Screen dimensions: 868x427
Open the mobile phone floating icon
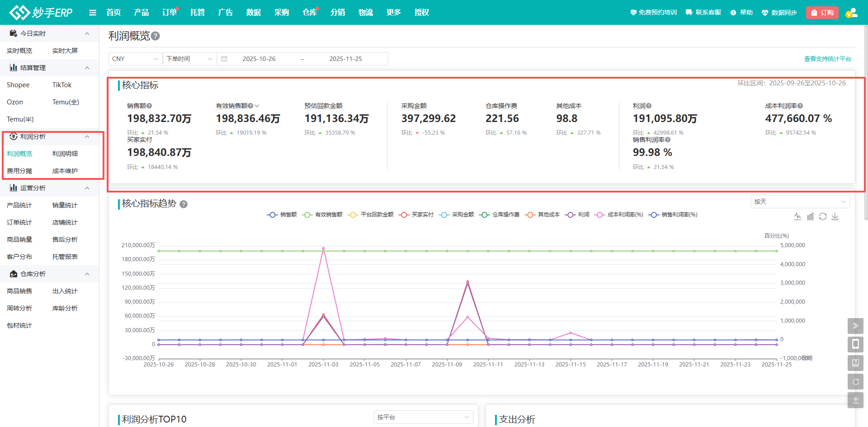pyautogui.click(x=855, y=344)
